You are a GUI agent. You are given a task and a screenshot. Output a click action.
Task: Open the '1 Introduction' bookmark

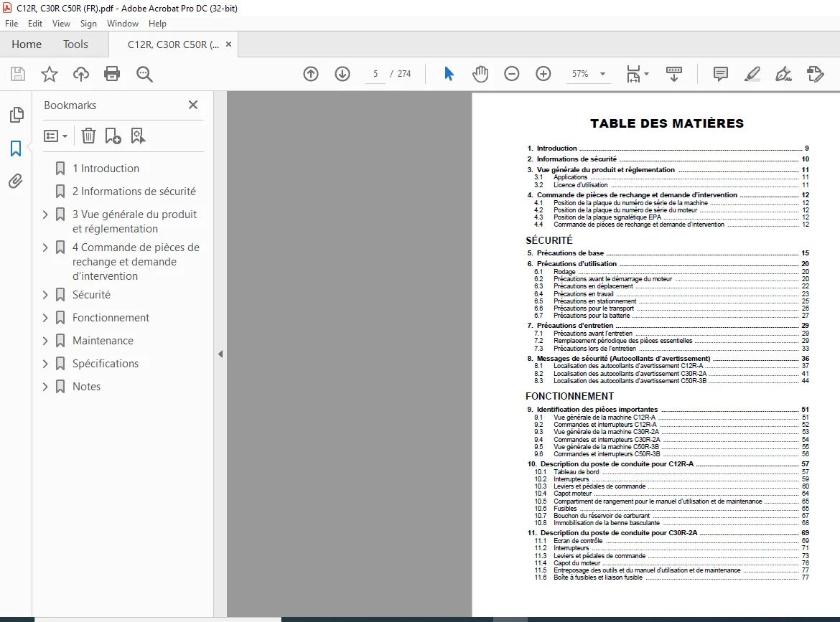106,169
